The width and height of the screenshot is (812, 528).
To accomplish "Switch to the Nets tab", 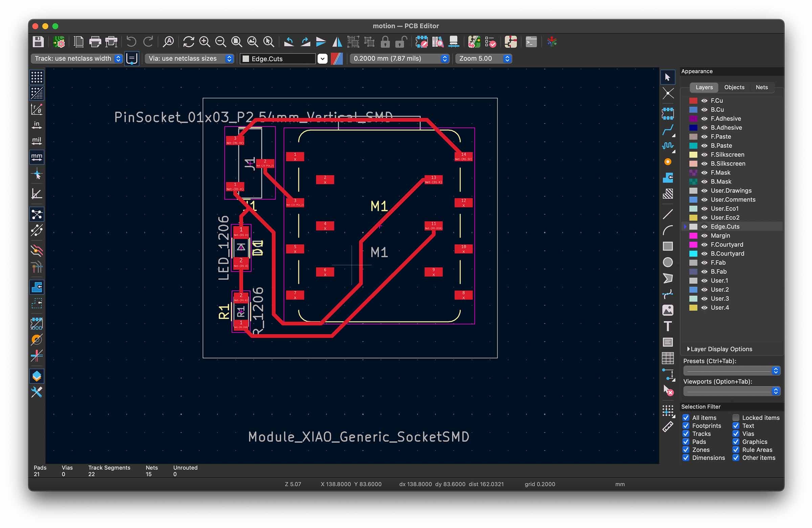I will pos(761,87).
